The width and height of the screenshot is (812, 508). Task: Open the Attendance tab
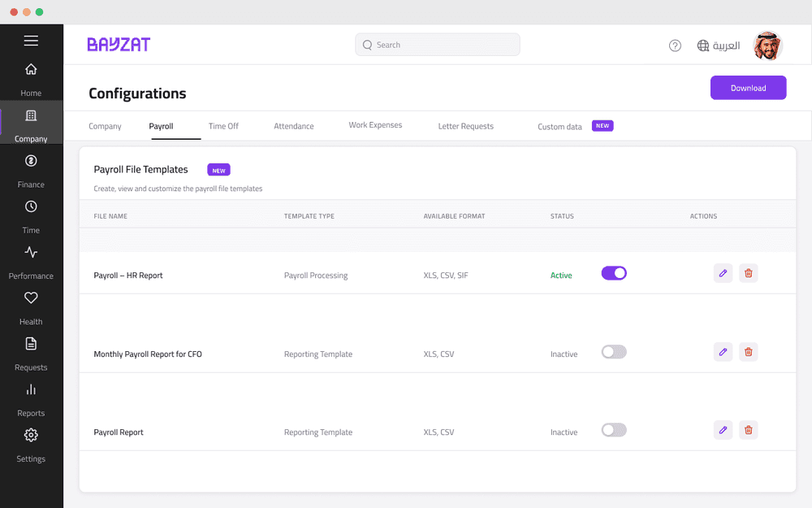[293, 126]
